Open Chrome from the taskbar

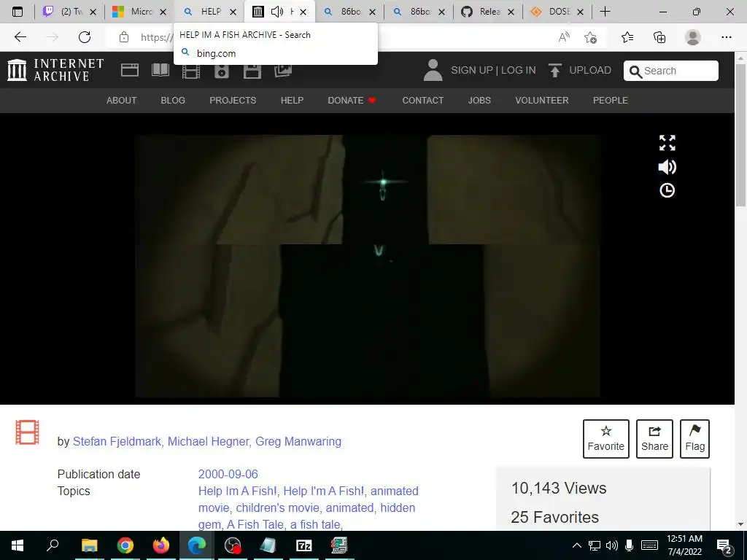point(125,545)
